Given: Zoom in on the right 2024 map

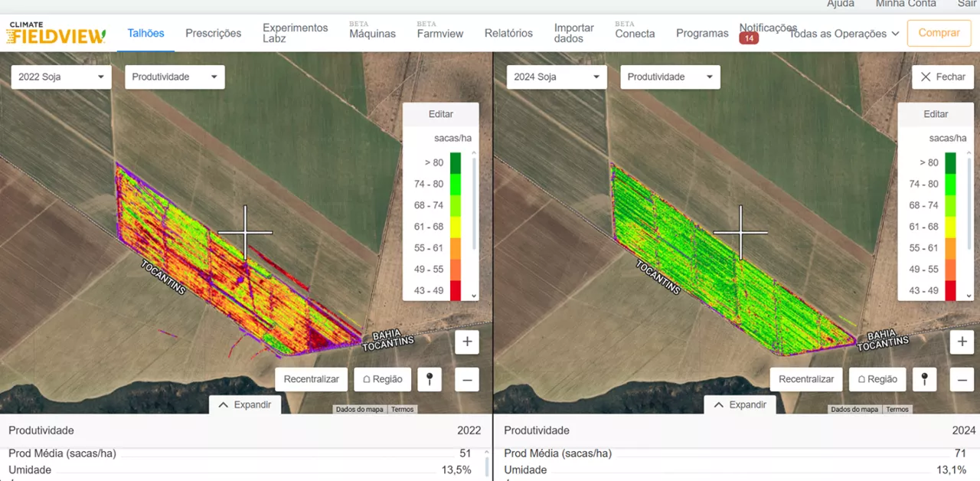Looking at the screenshot, I should (962, 342).
